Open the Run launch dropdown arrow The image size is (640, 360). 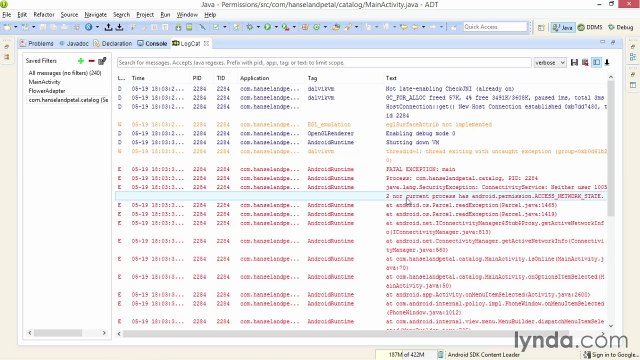click(x=276, y=27)
